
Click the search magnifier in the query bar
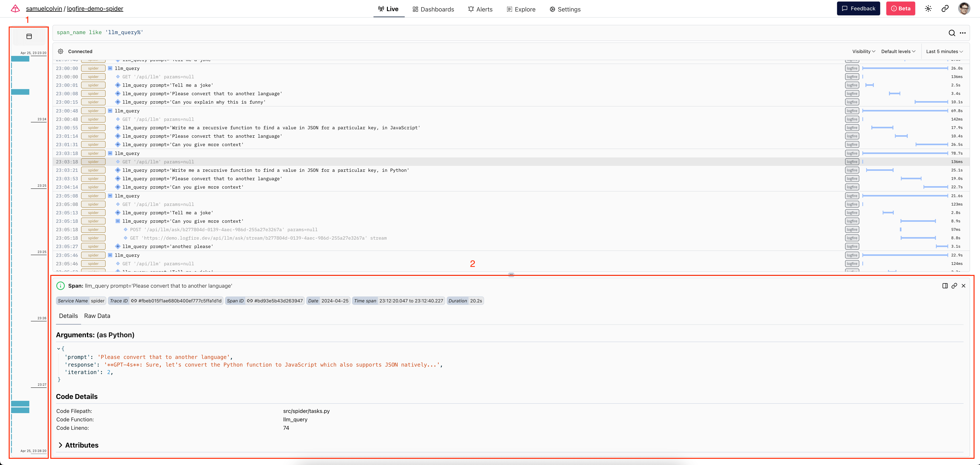click(952, 33)
